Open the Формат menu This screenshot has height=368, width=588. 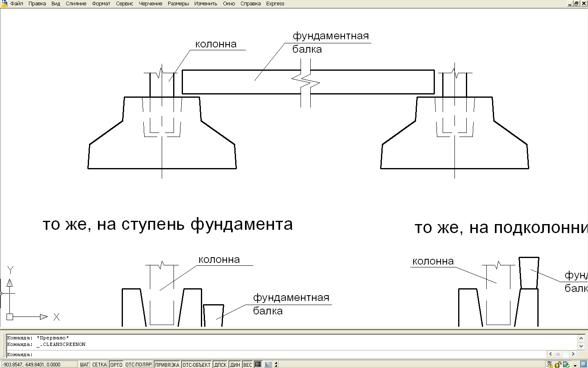point(101,4)
